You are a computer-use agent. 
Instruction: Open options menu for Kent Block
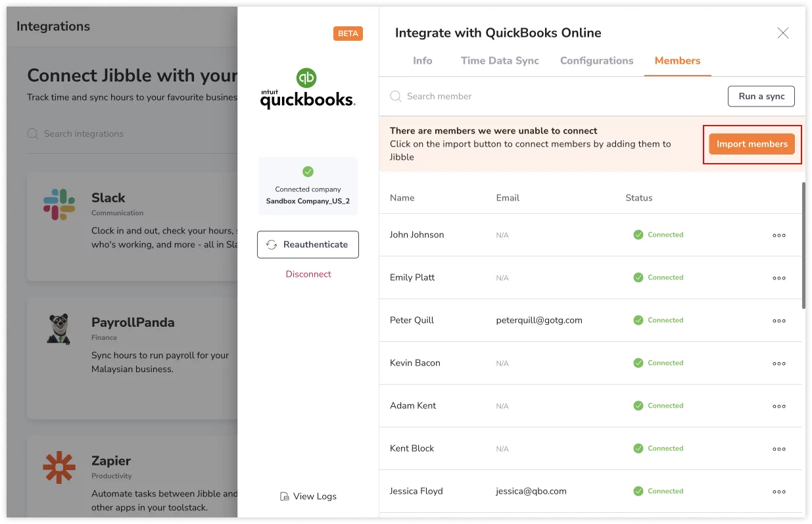(x=779, y=448)
